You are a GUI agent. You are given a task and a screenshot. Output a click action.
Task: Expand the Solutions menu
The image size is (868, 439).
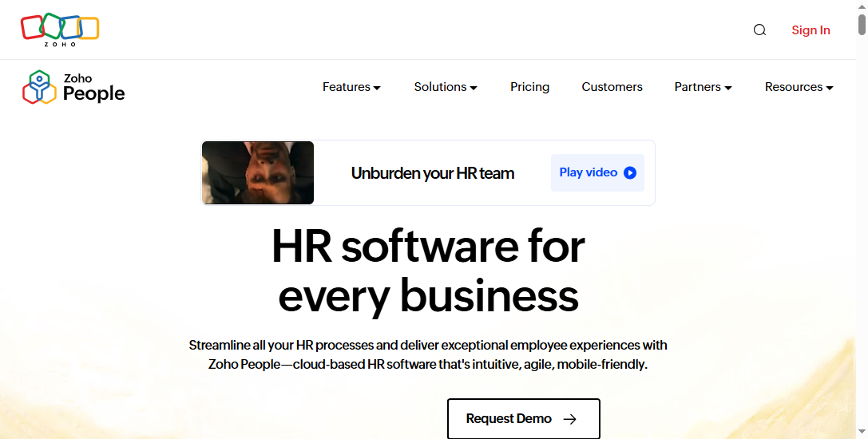click(446, 87)
